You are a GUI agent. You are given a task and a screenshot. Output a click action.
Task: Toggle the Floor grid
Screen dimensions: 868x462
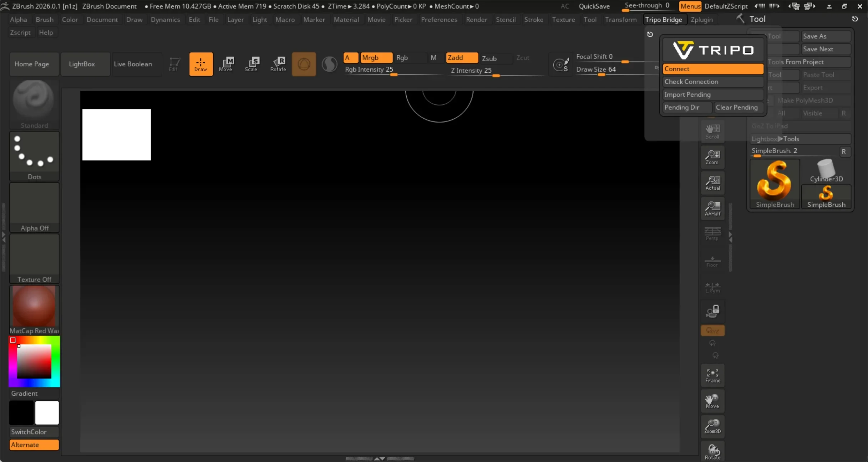[712, 261]
